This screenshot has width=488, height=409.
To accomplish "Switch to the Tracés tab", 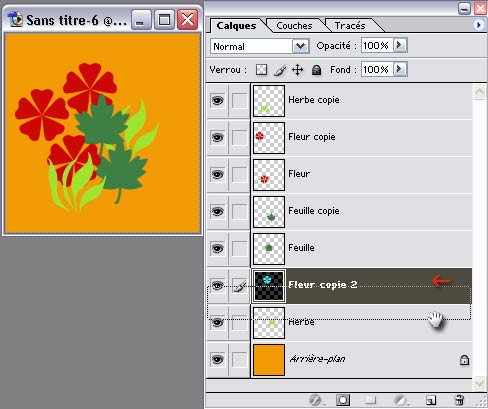I will (x=350, y=26).
